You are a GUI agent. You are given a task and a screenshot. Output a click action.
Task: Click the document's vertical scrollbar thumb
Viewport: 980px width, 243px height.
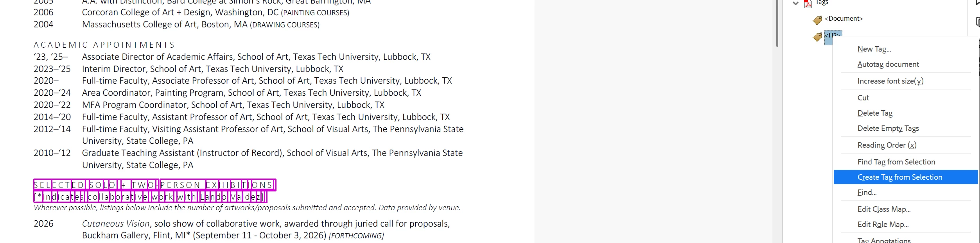777,23
